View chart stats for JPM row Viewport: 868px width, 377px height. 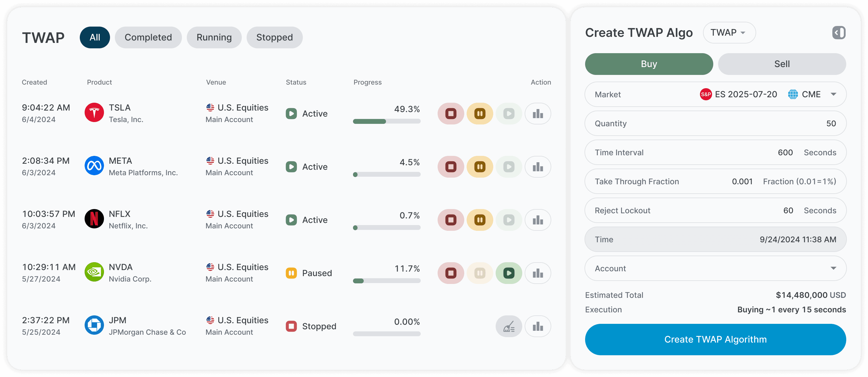click(x=537, y=327)
